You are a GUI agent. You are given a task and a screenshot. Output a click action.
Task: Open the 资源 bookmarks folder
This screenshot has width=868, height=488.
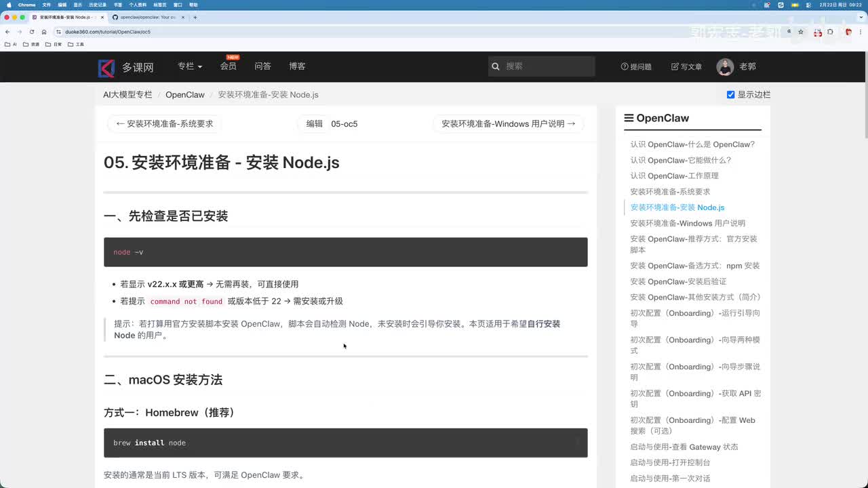(x=31, y=44)
